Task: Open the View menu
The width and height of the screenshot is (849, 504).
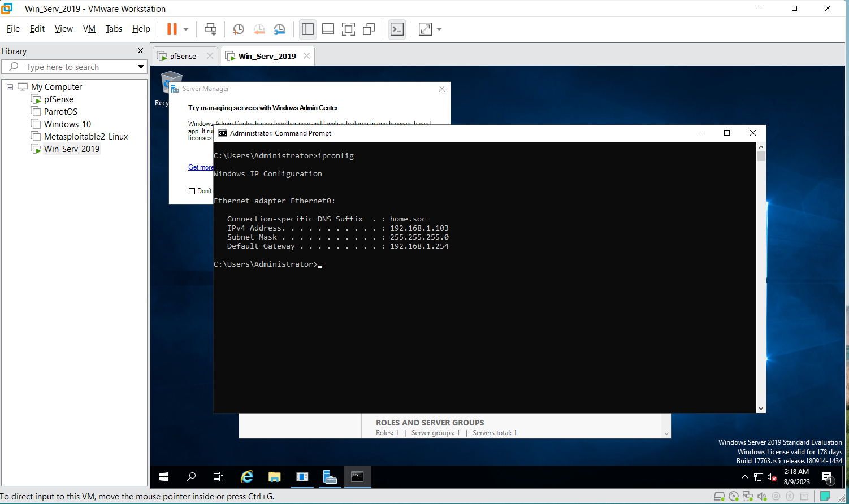Action: tap(63, 29)
